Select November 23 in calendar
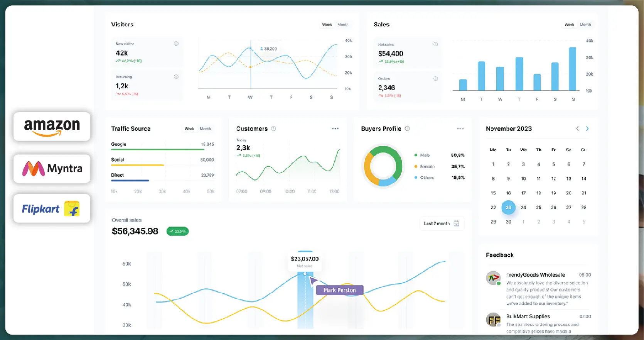Viewport: 644px width, 340px height. [508, 207]
